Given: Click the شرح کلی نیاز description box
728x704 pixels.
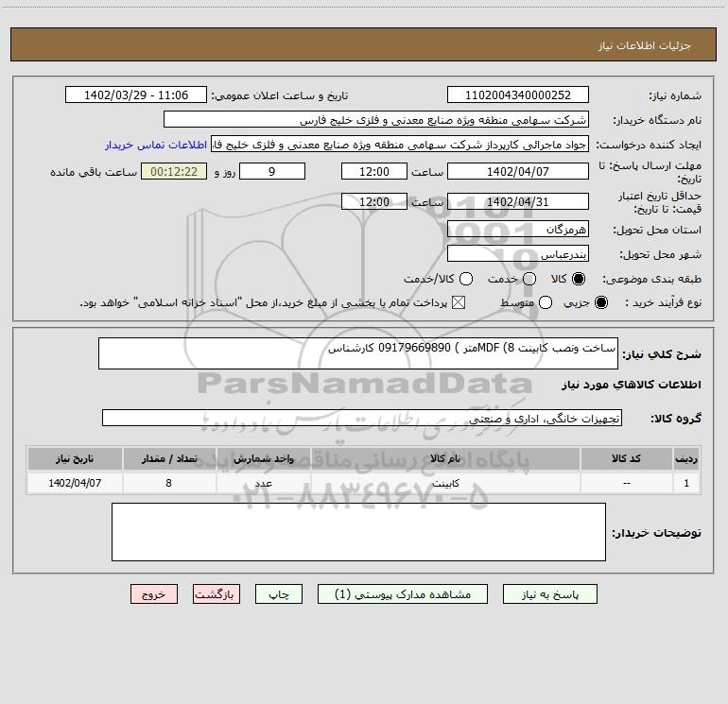Looking at the screenshot, I should 358,353.
